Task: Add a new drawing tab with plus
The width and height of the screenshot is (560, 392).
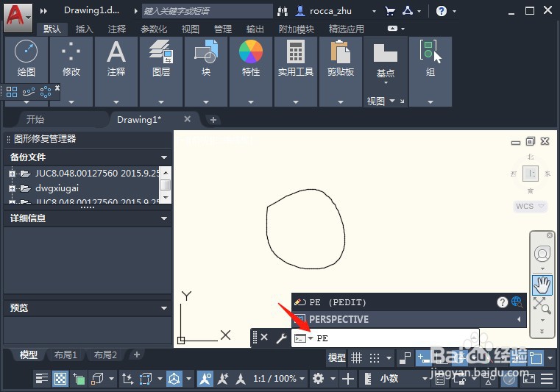Action: [x=213, y=120]
